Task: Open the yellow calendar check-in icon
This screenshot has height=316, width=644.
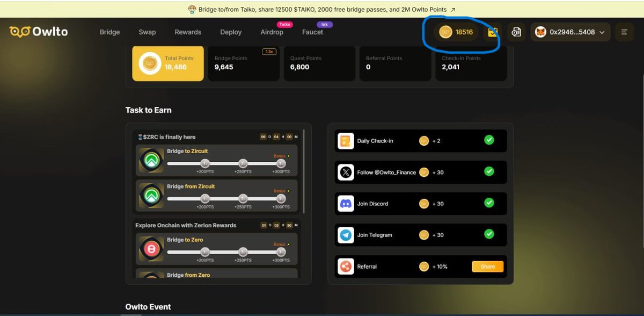Action: (x=493, y=32)
